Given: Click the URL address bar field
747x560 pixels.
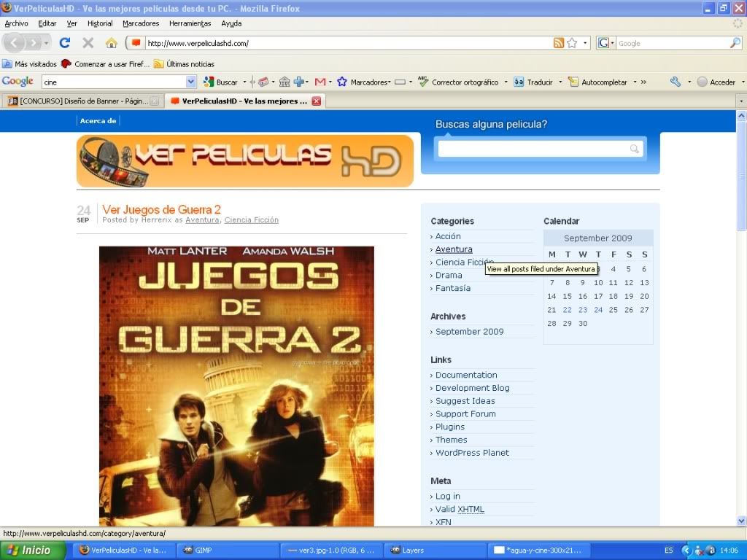Looking at the screenshot, I should point(348,43).
